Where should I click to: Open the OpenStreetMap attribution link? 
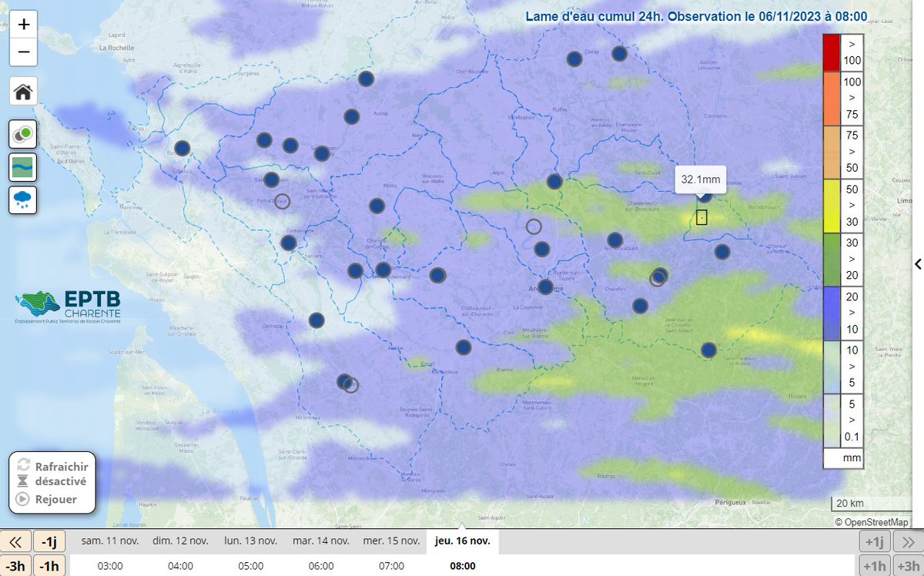(876, 521)
